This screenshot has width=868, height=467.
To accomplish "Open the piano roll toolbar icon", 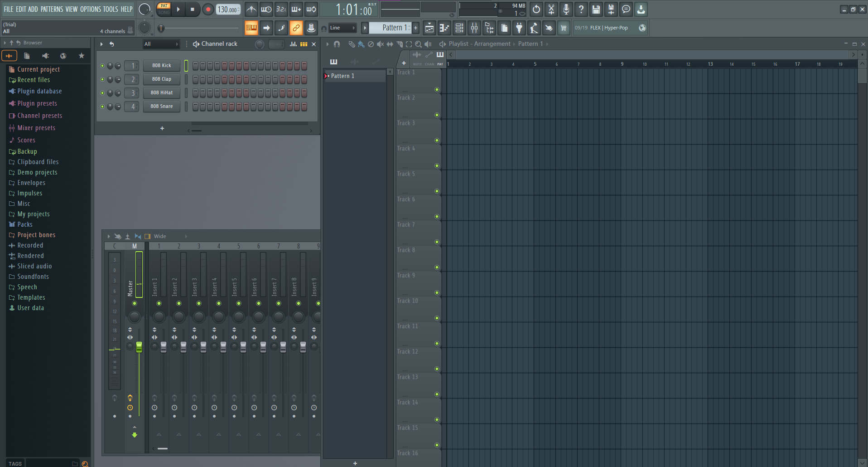I will point(444,28).
